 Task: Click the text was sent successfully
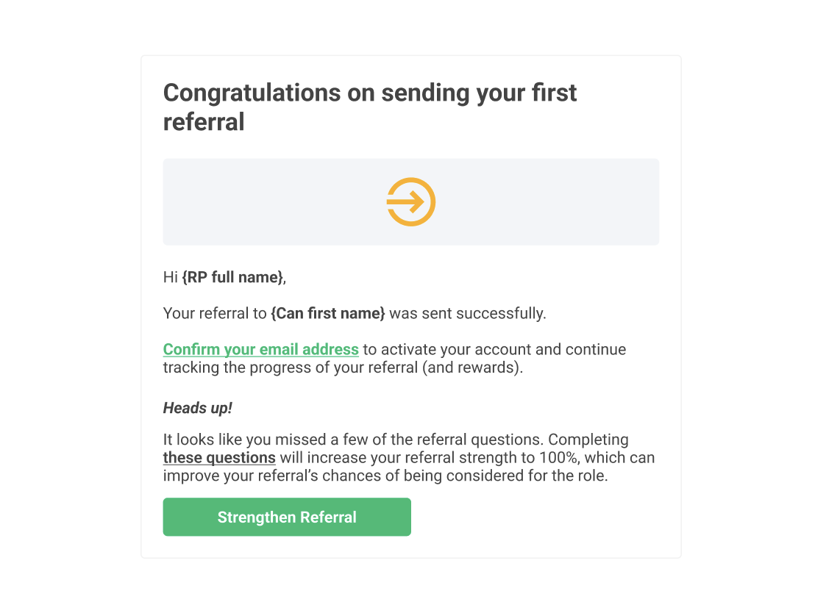[468, 313]
